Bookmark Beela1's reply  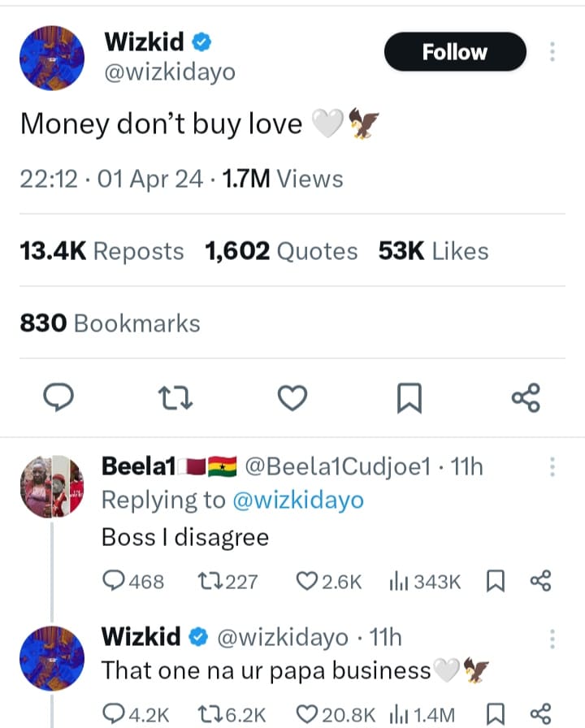click(x=493, y=581)
